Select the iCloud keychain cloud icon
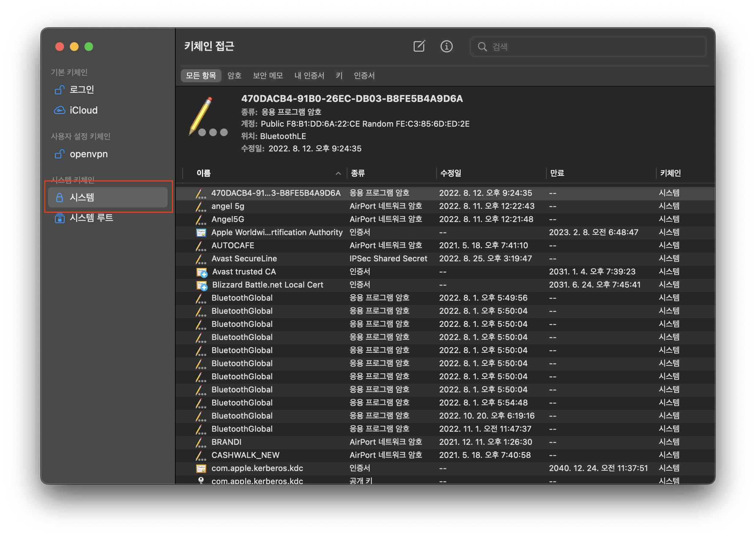Image resolution: width=756 pixels, height=538 pixels. click(x=59, y=110)
